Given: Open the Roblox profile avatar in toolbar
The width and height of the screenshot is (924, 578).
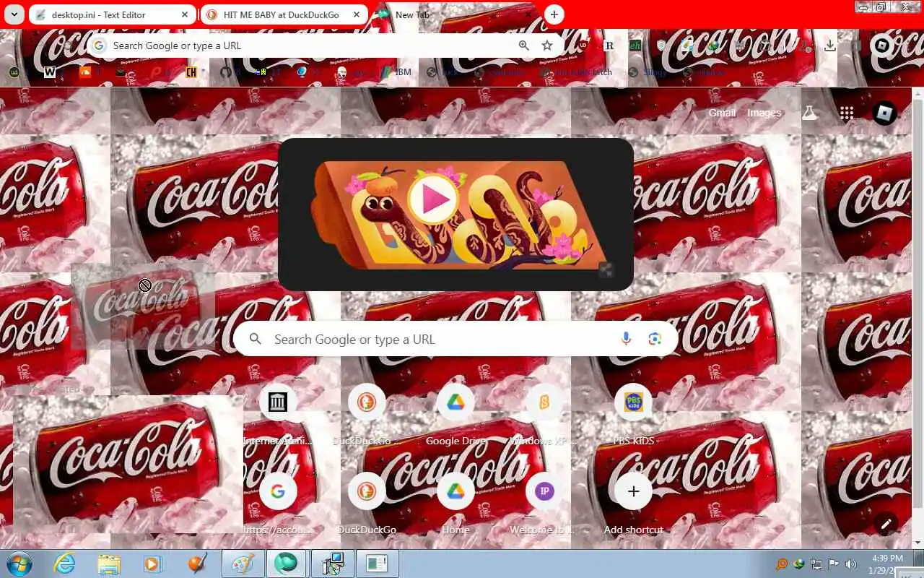Looking at the screenshot, I should (883, 46).
